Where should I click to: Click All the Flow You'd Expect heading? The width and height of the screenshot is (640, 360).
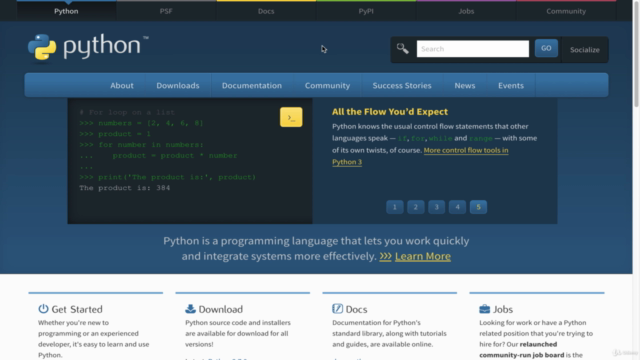point(390,111)
